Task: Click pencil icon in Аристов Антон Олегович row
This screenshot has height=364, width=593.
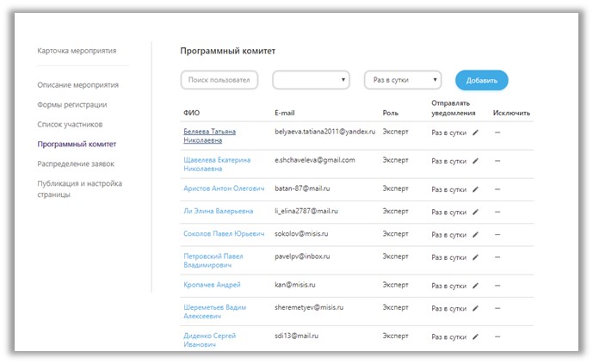Action: [x=475, y=189]
